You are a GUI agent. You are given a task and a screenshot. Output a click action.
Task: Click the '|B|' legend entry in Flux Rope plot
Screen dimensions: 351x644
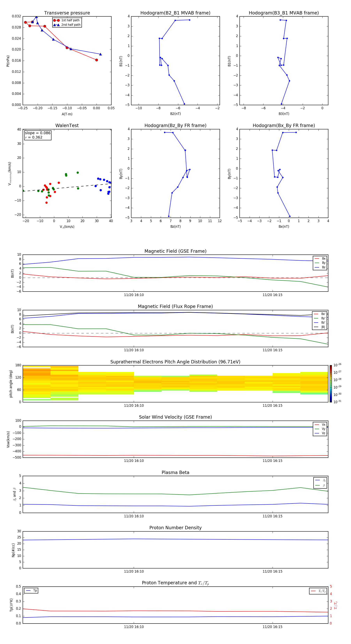point(320,327)
